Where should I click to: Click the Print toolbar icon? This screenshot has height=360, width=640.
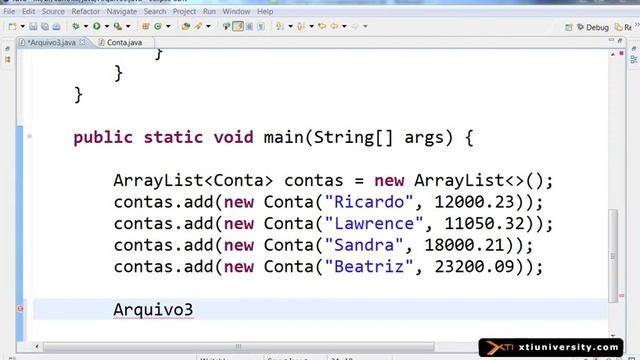coord(56,27)
